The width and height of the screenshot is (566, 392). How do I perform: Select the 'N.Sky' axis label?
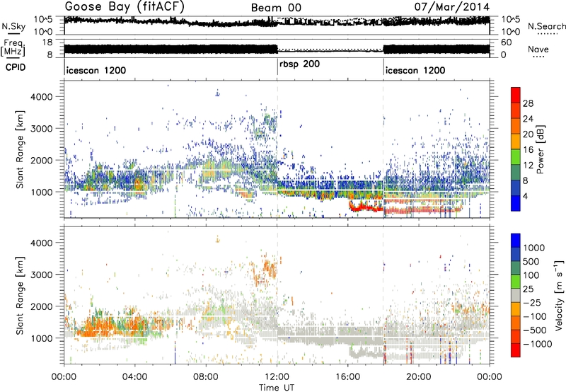pyautogui.click(x=13, y=26)
